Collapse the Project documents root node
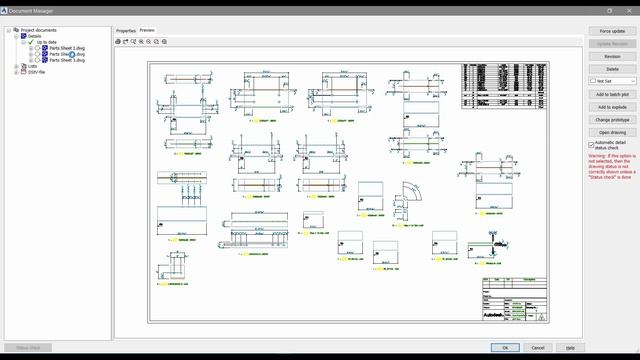The height and width of the screenshot is (360, 640). coord(9,30)
